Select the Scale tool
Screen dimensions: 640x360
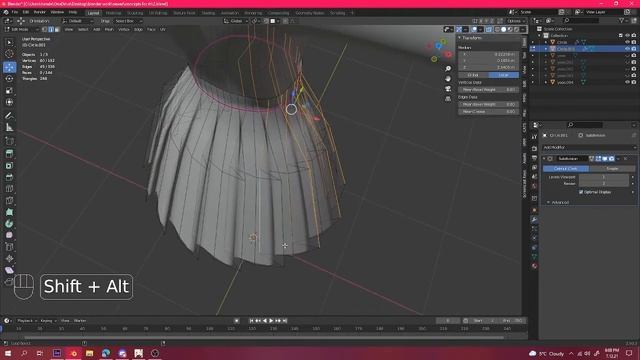9,91
